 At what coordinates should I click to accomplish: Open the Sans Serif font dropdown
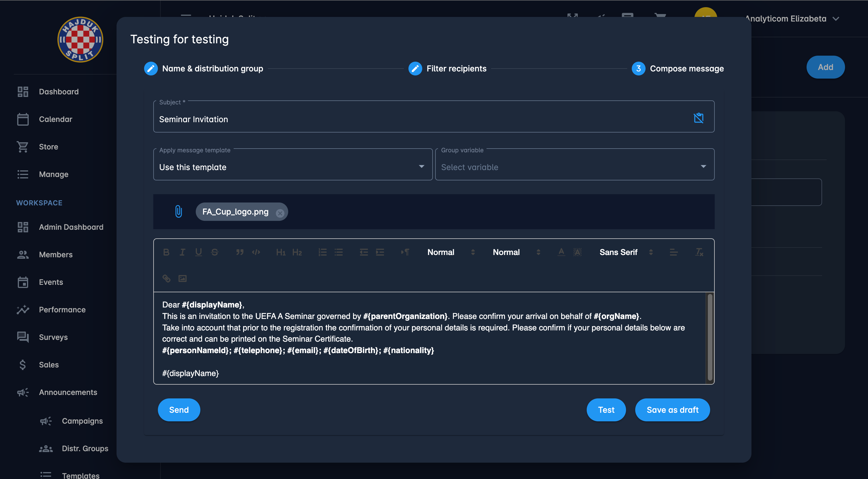tap(625, 252)
